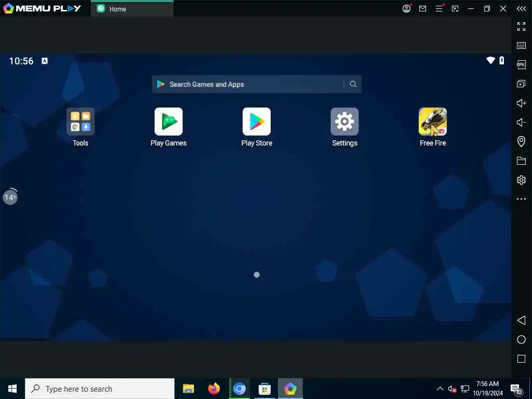
Task: Open MEmu settings gear in sidebar
Action: pos(521,180)
